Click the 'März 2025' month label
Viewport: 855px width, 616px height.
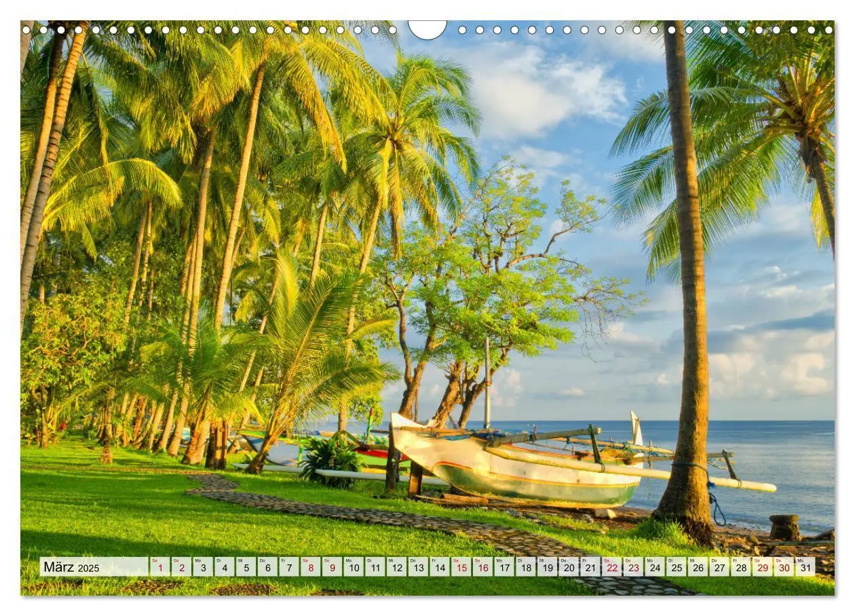71,567
